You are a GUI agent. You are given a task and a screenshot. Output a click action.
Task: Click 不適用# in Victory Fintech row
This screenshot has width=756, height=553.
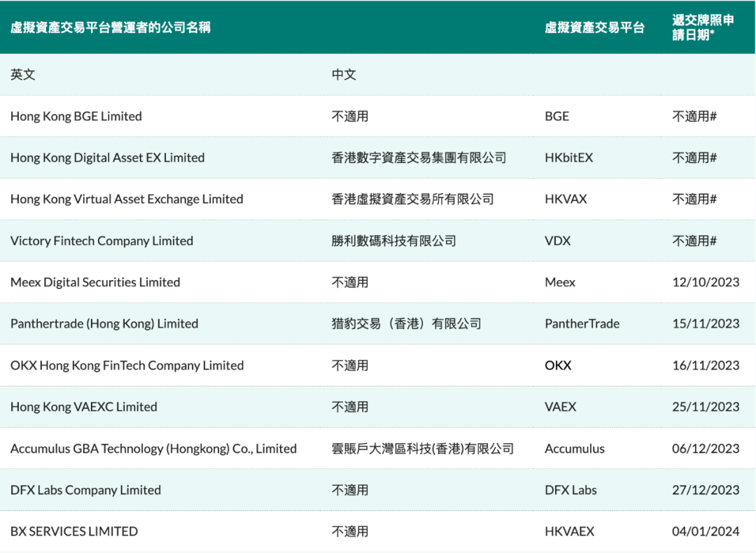click(x=695, y=241)
